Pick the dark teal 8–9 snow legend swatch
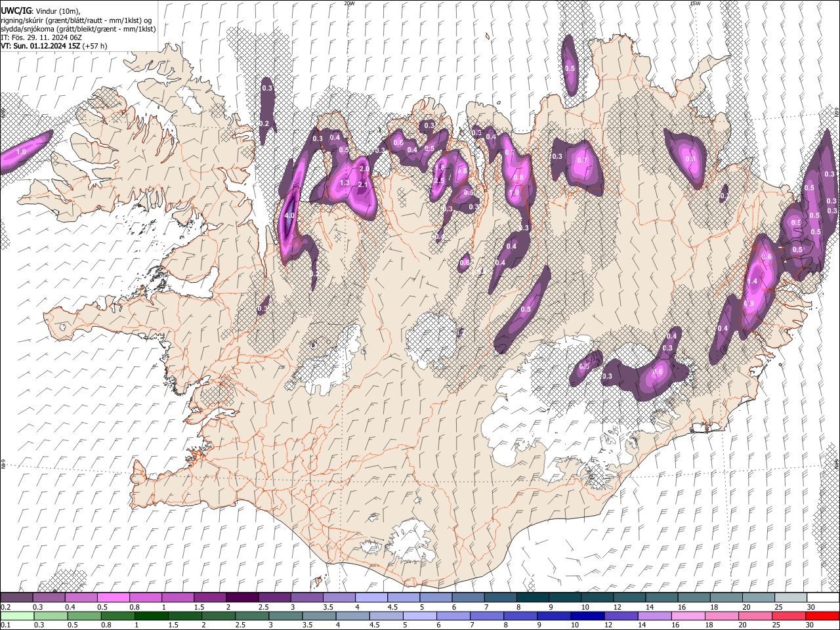Image resolution: width=840 pixels, height=630 pixels. click(x=532, y=598)
